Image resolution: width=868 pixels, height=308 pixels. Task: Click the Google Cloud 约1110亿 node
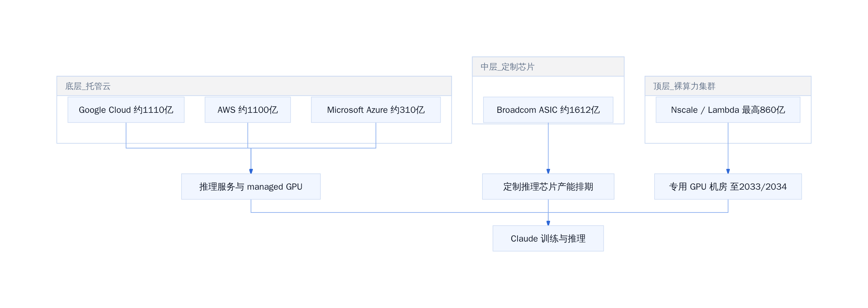126,110
